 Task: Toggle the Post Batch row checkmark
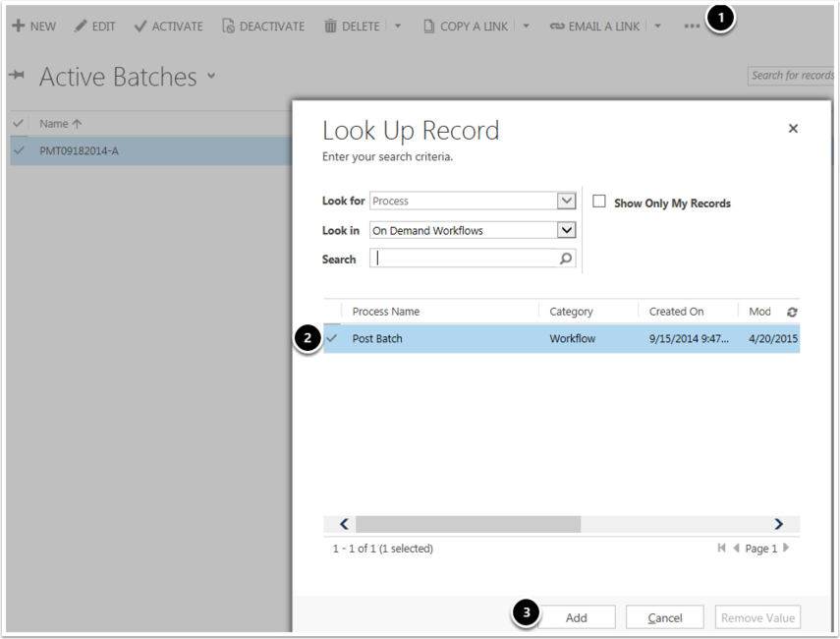332,338
